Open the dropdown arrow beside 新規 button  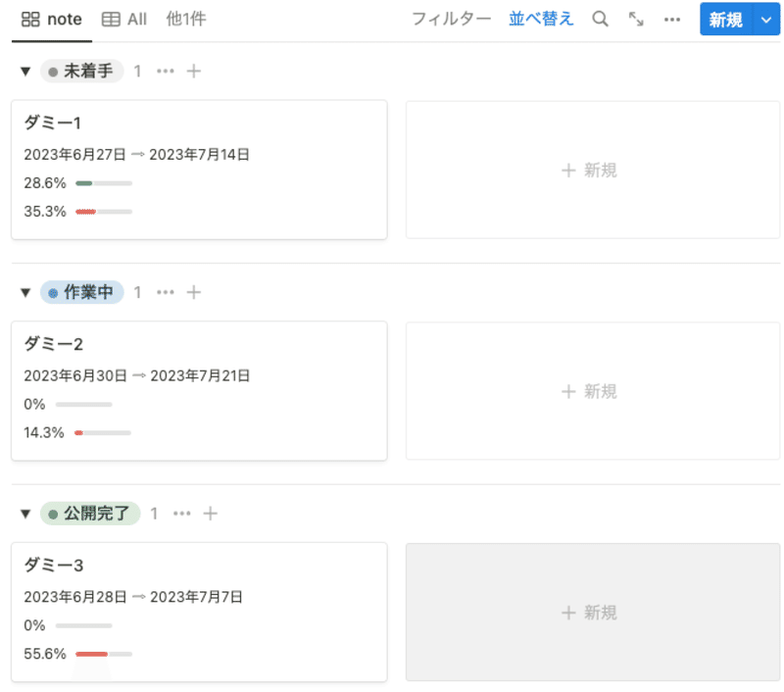pos(766,20)
